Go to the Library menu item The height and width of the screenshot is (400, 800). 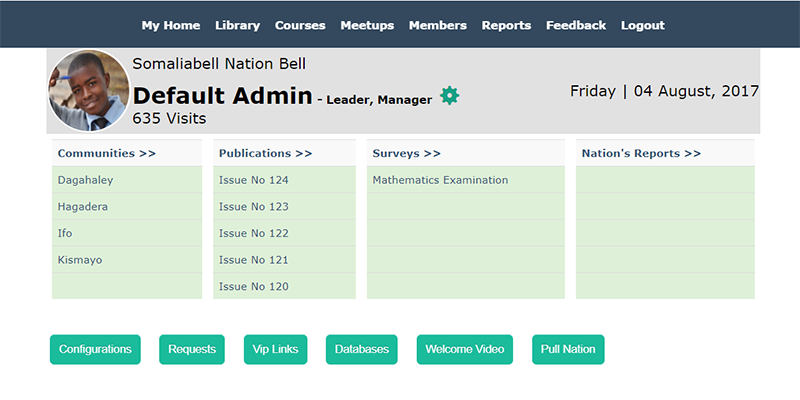point(237,25)
